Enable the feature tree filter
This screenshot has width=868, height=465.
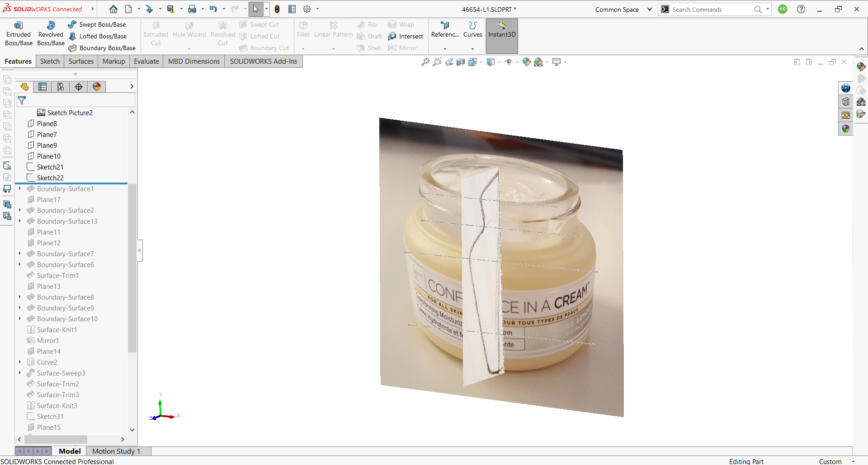[x=21, y=100]
